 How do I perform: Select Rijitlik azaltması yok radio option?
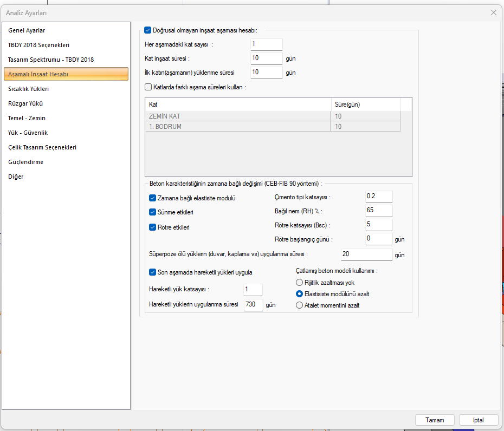300,283
